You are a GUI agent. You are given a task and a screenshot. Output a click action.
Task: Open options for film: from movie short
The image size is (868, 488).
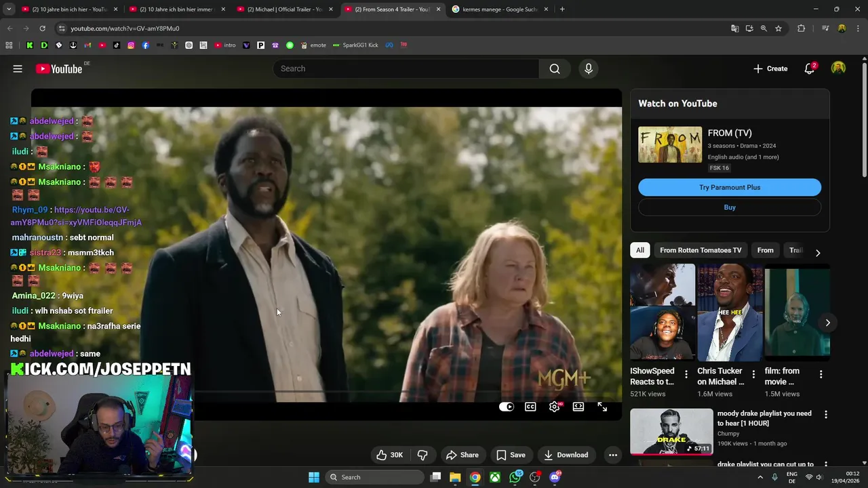pos(821,374)
